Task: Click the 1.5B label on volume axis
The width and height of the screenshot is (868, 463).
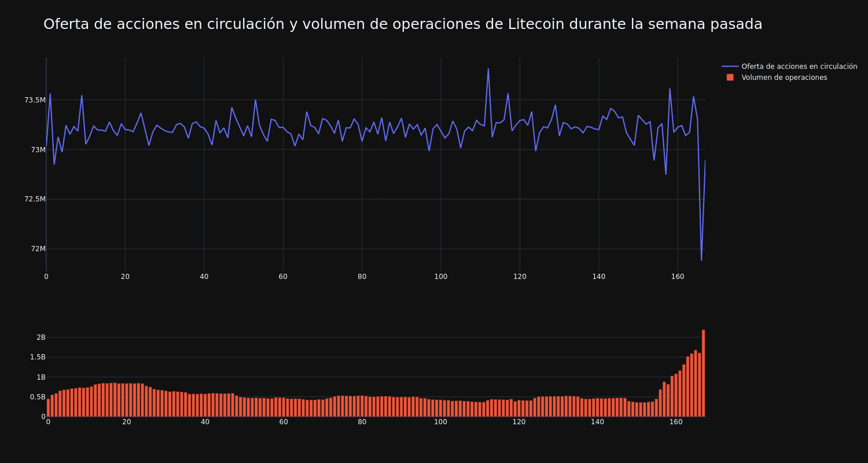Action: click(x=38, y=357)
